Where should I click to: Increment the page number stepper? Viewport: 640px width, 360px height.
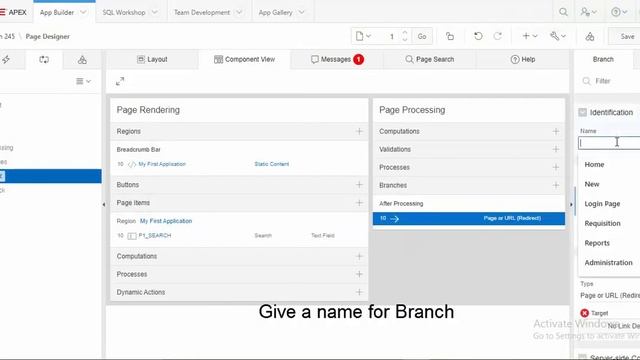(404, 33)
